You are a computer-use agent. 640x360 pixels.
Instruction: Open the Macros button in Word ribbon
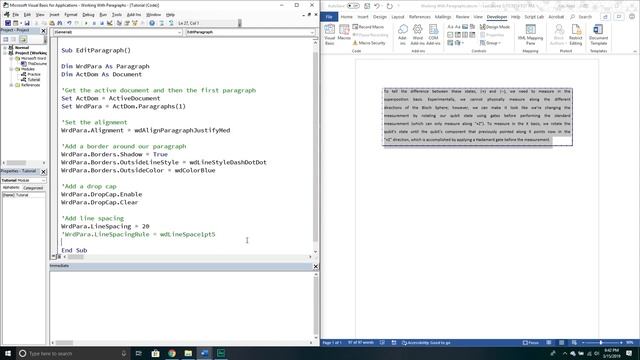(x=344, y=33)
